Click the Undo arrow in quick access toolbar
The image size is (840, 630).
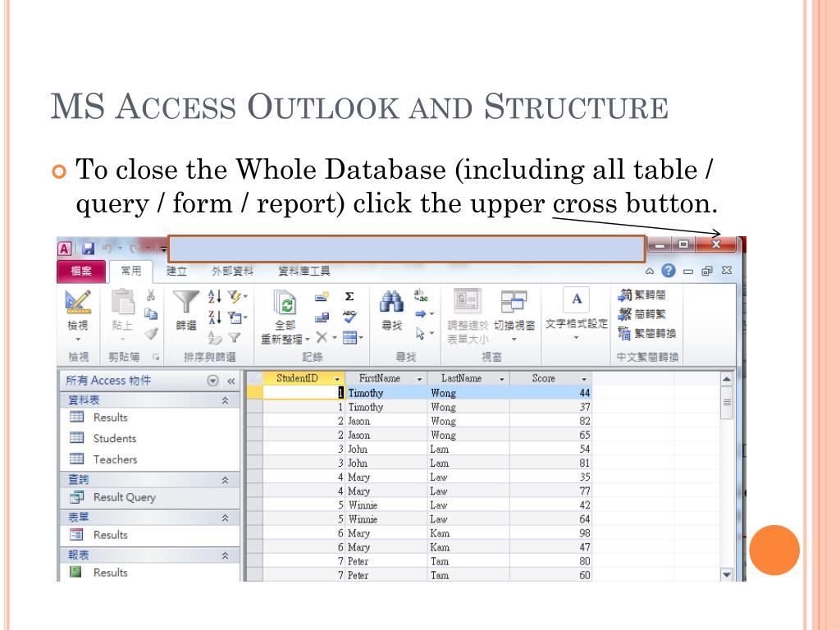(107, 248)
